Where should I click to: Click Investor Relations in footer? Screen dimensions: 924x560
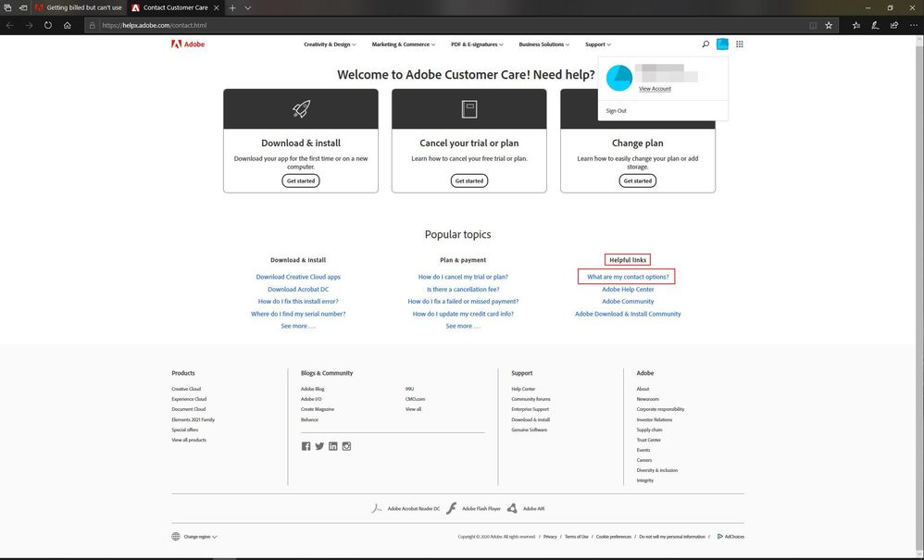click(x=654, y=420)
